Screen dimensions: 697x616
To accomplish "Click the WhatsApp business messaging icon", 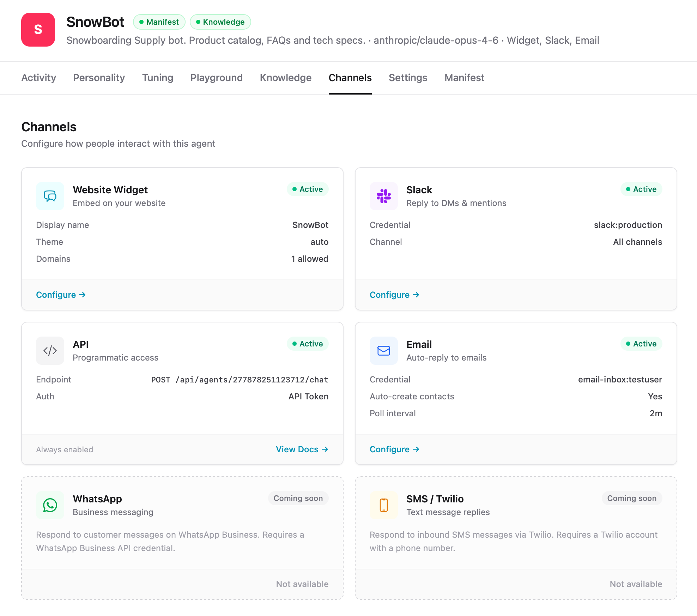I will click(x=50, y=505).
